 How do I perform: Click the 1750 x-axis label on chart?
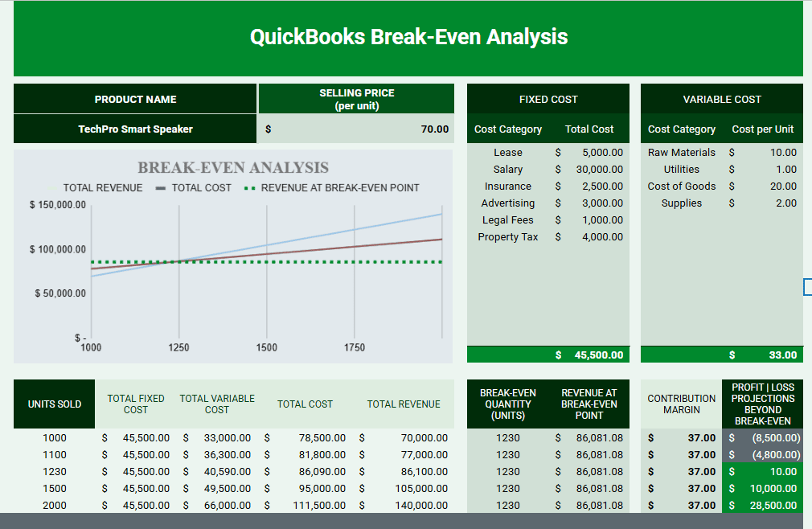tap(355, 347)
